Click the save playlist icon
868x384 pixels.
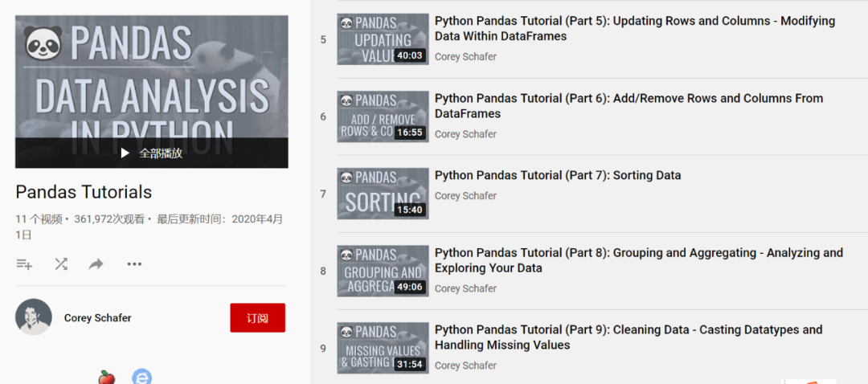[x=24, y=264]
